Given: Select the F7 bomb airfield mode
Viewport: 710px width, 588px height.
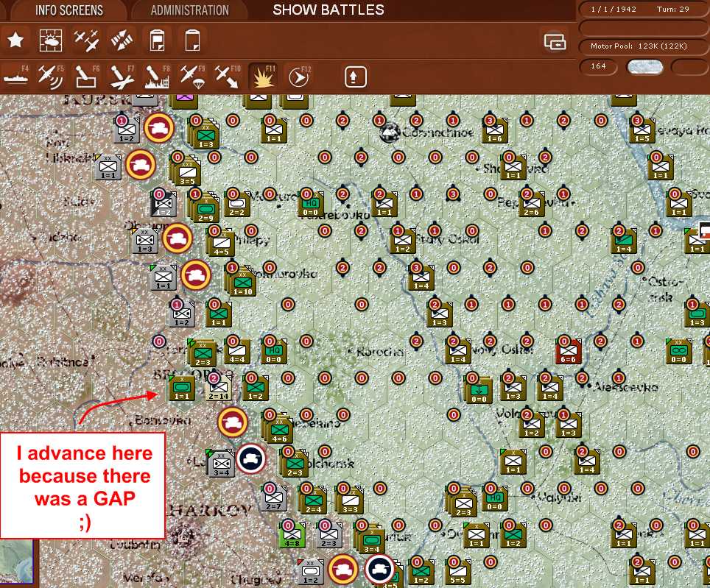Looking at the screenshot, I should [122, 77].
